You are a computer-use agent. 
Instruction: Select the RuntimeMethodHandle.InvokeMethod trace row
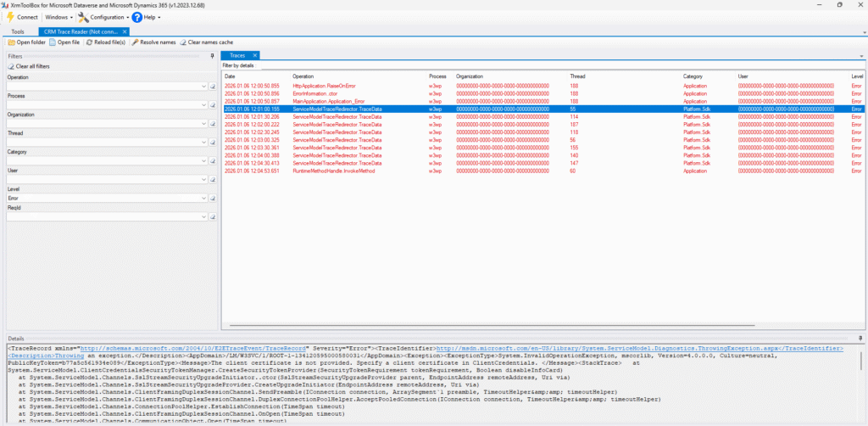[x=542, y=171]
